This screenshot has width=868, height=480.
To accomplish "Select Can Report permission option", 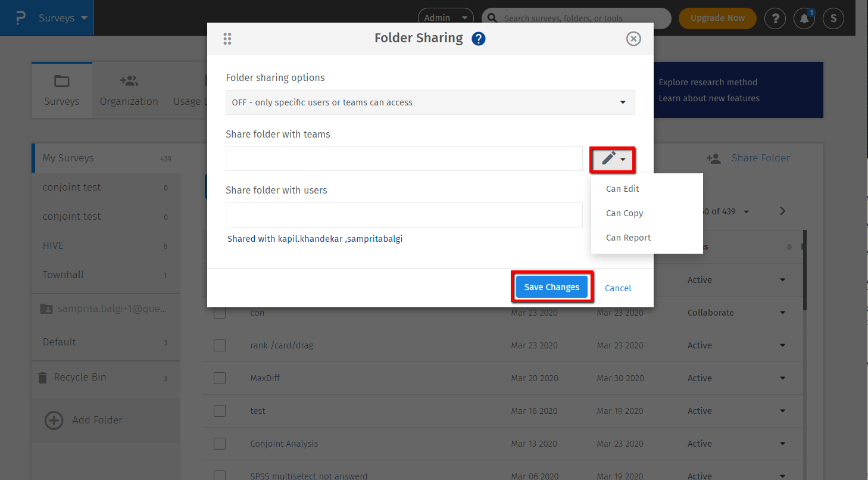I will click(628, 238).
